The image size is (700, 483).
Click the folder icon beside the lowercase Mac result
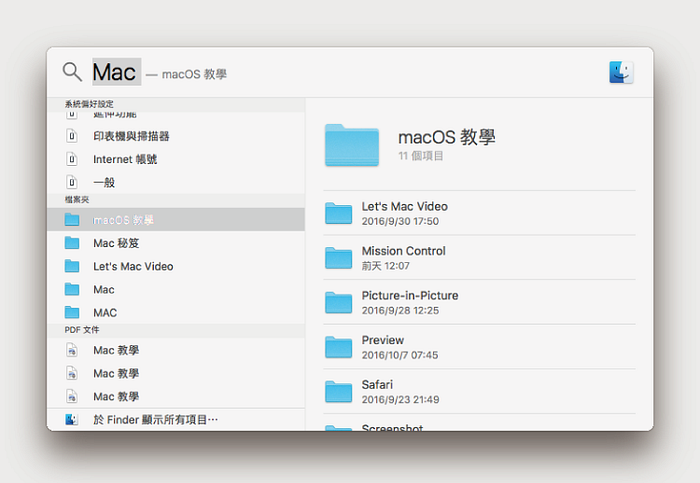click(72, 289)
